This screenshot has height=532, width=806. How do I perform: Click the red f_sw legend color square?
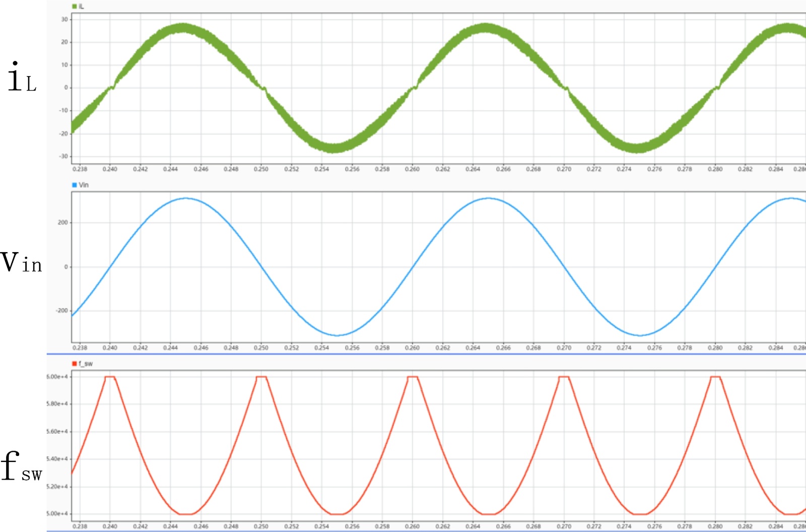coord(75,364)
